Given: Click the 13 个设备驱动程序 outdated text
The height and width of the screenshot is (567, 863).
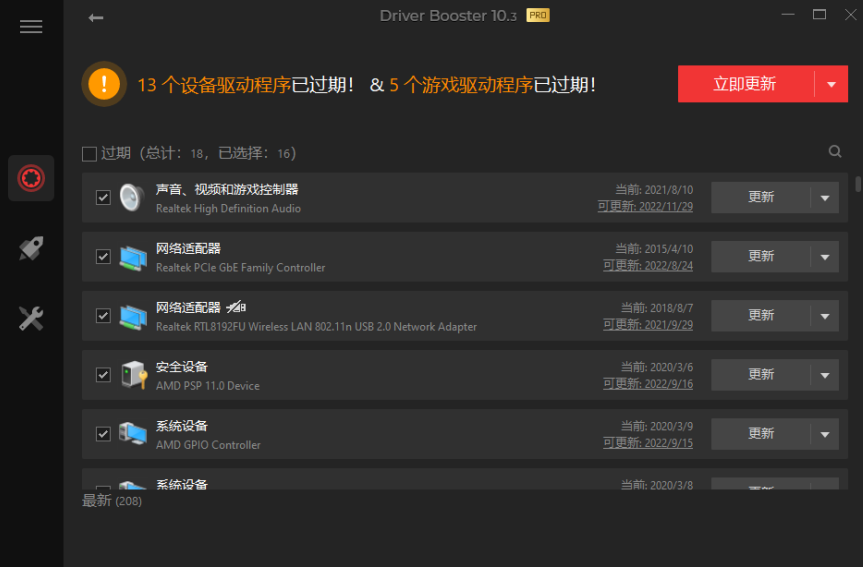Looking at the screenshot, I should point(214,85).
